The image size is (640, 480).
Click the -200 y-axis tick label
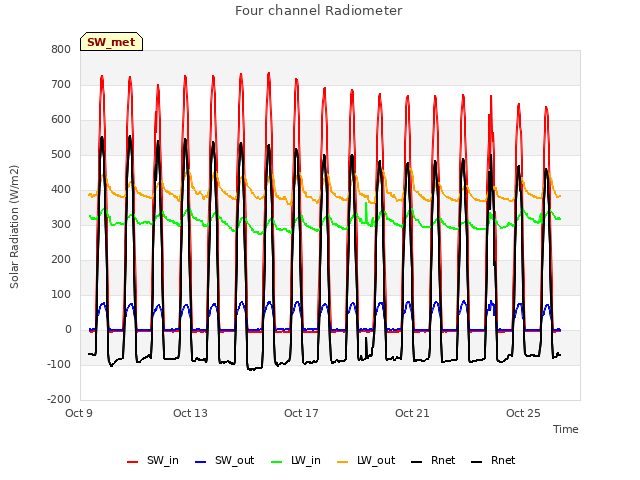point(59,399)
